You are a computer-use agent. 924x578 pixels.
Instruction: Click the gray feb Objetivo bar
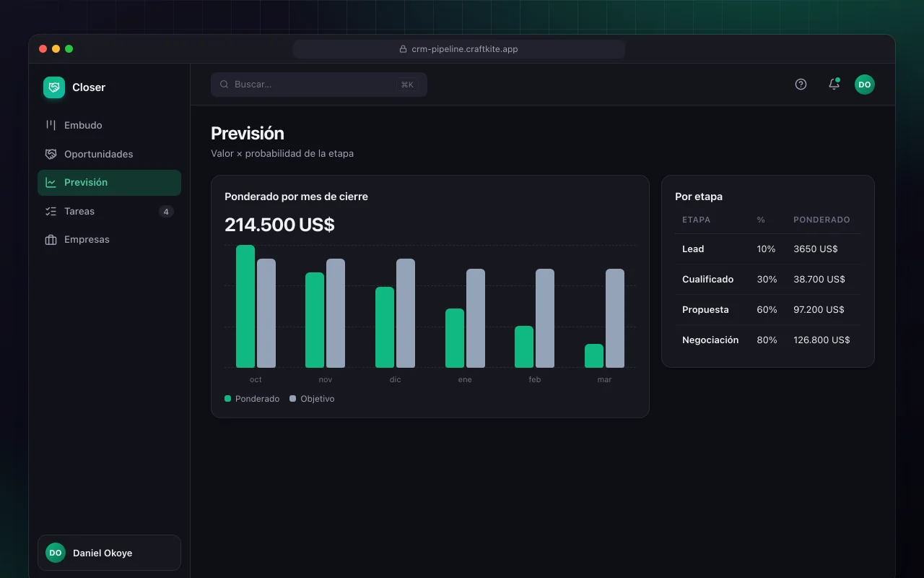[x=545, y=319]
